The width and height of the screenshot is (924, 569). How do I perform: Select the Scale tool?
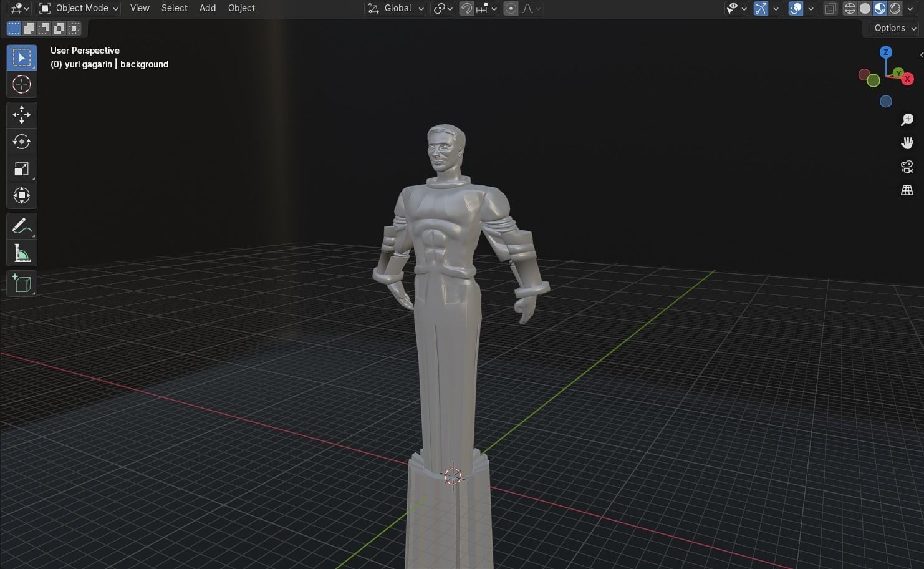(x=22, y=168)
